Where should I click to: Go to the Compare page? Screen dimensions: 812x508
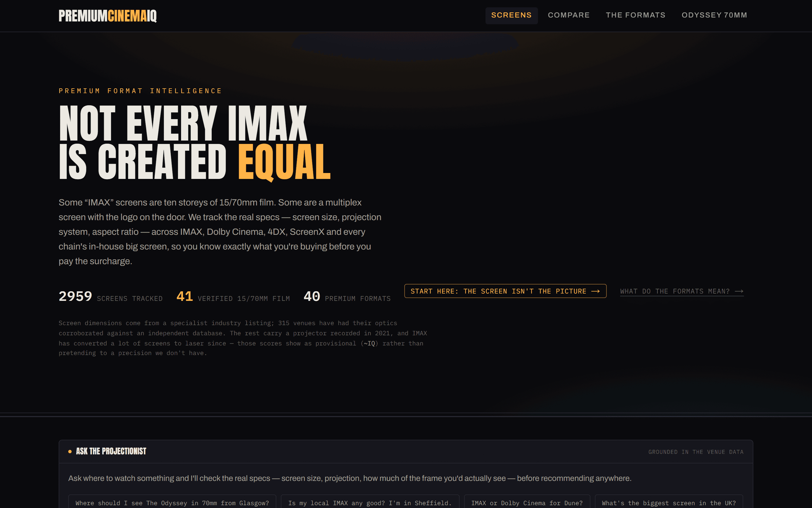coord(569,16)
